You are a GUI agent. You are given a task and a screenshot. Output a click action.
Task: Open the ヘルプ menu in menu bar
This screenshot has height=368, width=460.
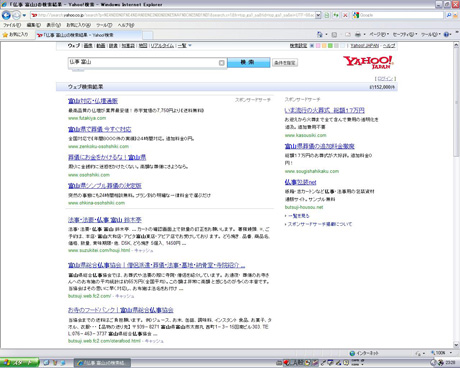coord(126,25)
